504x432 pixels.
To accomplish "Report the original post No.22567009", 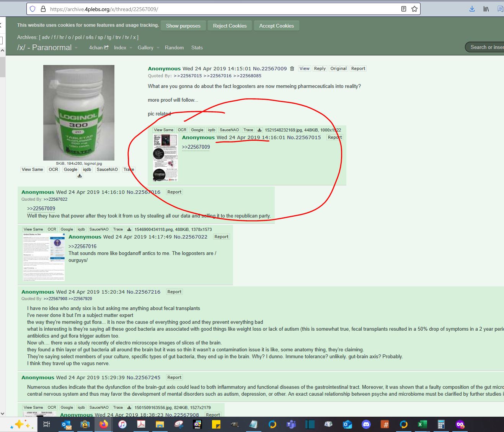I will (x=358, y=68).
